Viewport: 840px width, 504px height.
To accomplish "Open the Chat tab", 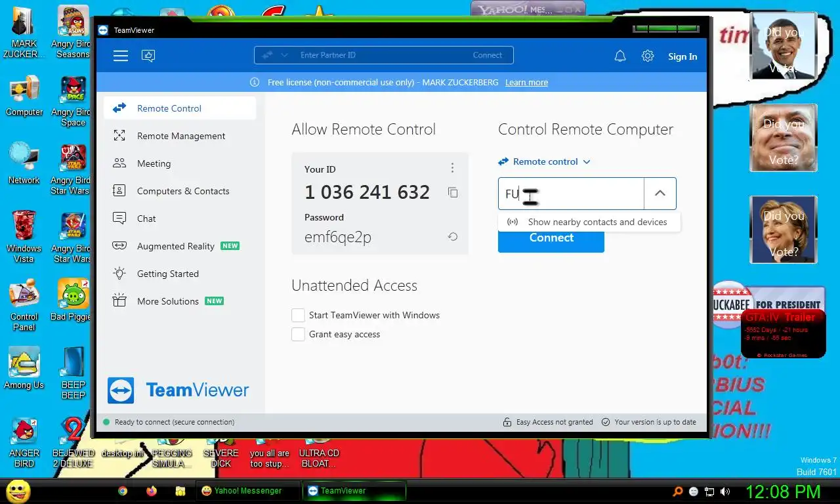I will pyautogui.click(x=180, y=219).
